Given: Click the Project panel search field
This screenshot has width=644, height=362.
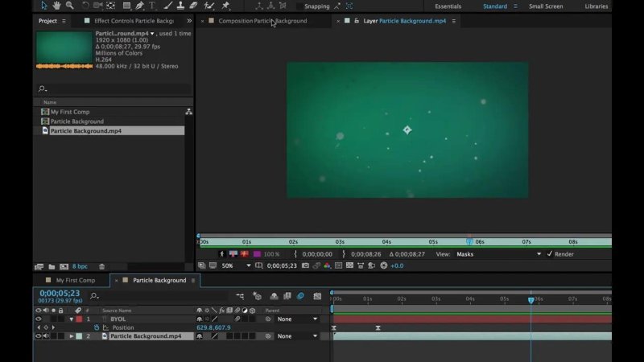Looking at the screenshot, I should point(114,88).
